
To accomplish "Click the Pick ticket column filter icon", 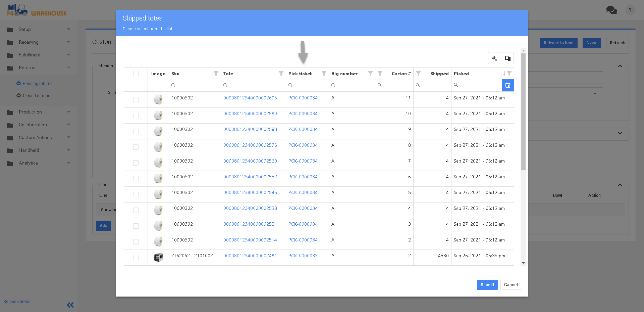I will [x=324, y=73].
